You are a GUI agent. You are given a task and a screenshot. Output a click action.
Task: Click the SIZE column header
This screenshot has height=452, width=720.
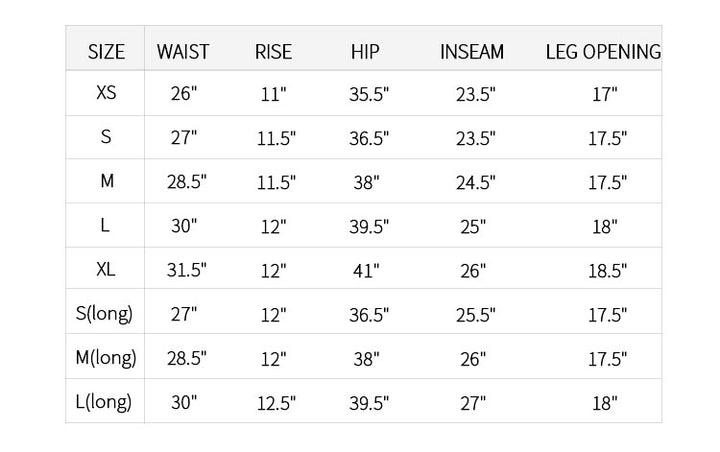pos(106,52)
